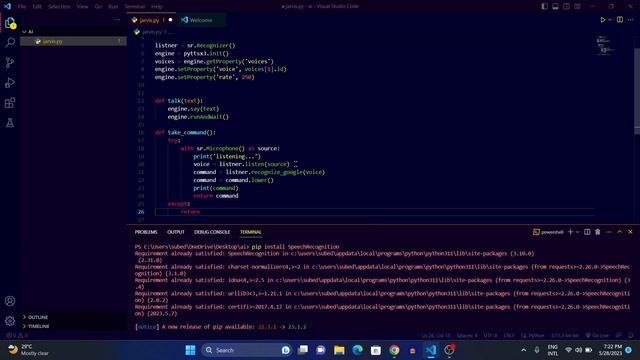Image resolution: width=640 pixels, height=360 pixels.
Task: Switch to the DEBUG CONSOLE tab
Action: pos(212,232)
